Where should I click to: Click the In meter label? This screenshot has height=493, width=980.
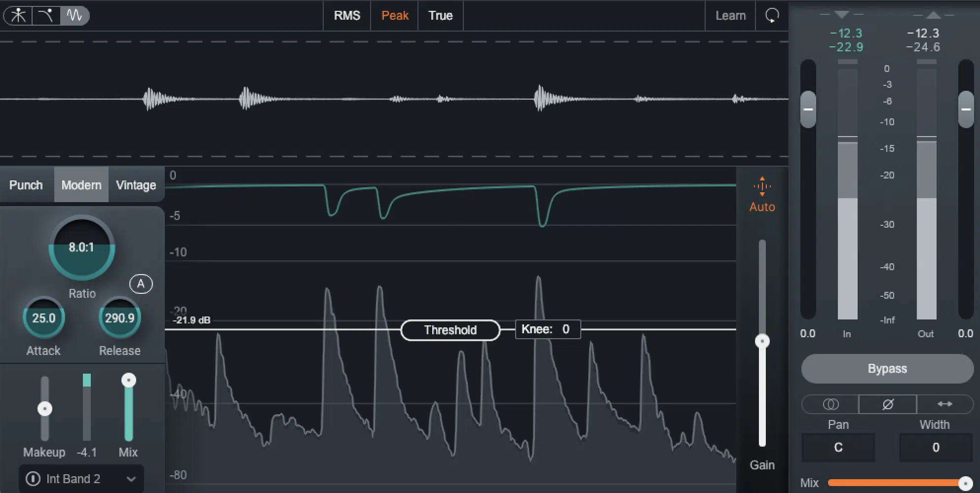pyautogui.click(x=847, y=334)
